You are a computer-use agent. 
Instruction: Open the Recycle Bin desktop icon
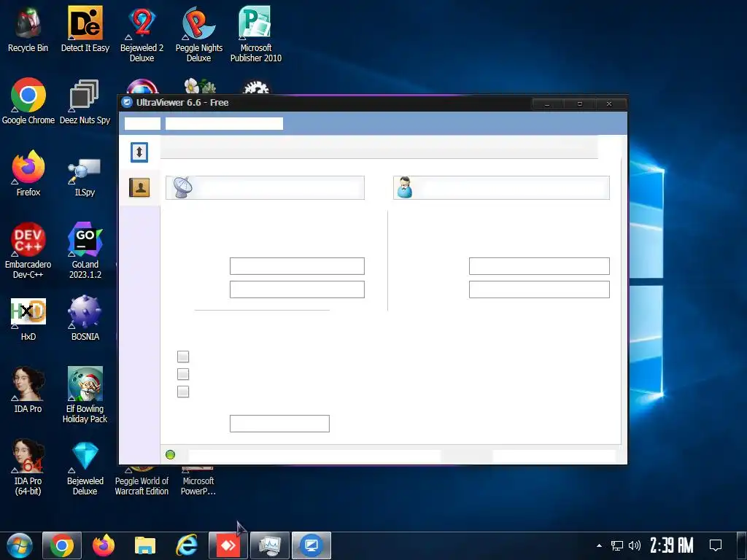point(28,29)
